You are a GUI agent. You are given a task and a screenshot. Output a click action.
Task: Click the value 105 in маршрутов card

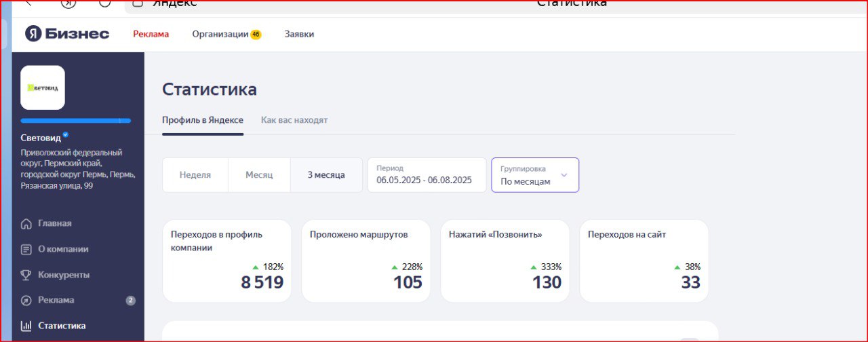click(x=408, y=283)
